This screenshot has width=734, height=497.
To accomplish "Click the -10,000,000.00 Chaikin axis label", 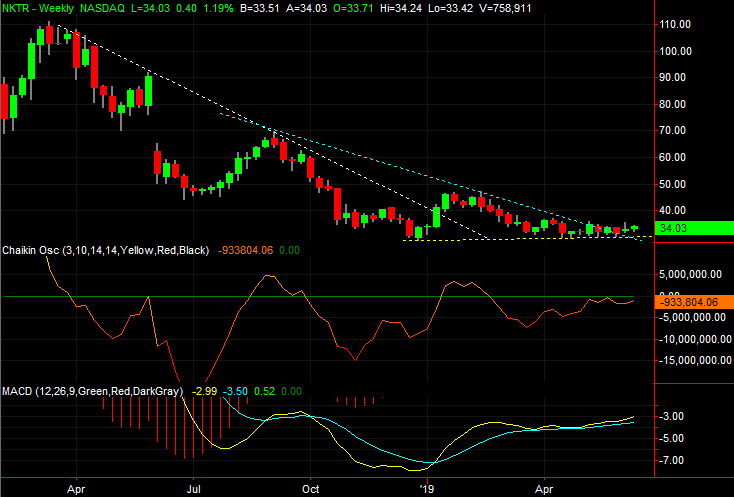I will (695, 339).
